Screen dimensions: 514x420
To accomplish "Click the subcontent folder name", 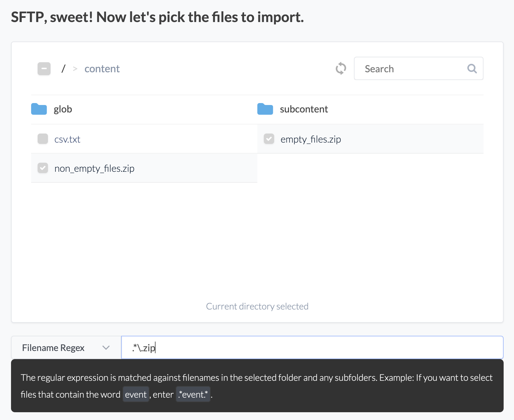I will [x=304, y=109].
